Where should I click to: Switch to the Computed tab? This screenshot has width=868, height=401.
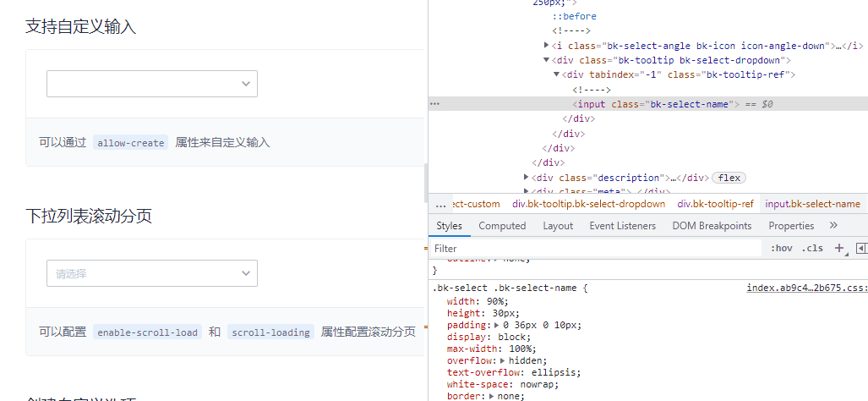pos(502,225)
